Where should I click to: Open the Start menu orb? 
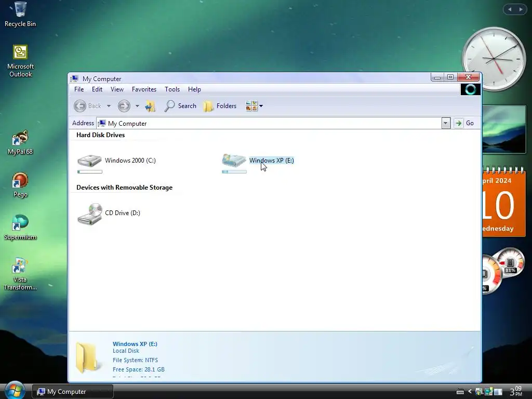[15, 391]
